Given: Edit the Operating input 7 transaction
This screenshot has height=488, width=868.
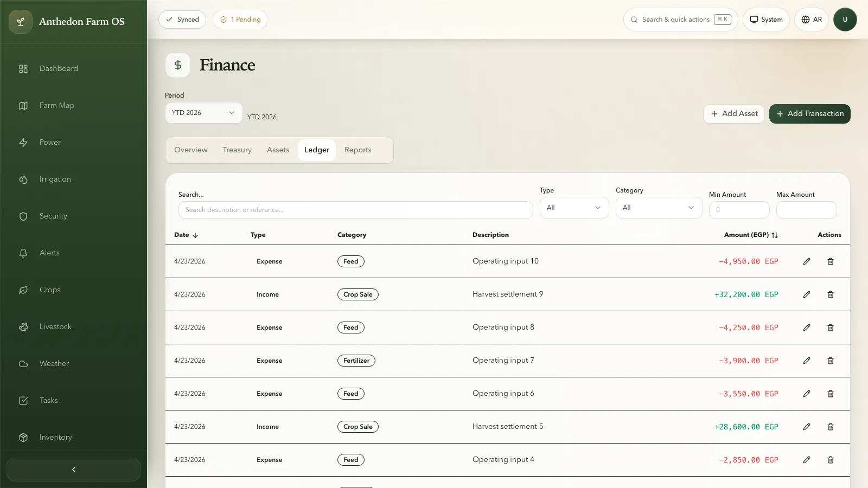Looking at the screenshot, I should click(807, 361).
